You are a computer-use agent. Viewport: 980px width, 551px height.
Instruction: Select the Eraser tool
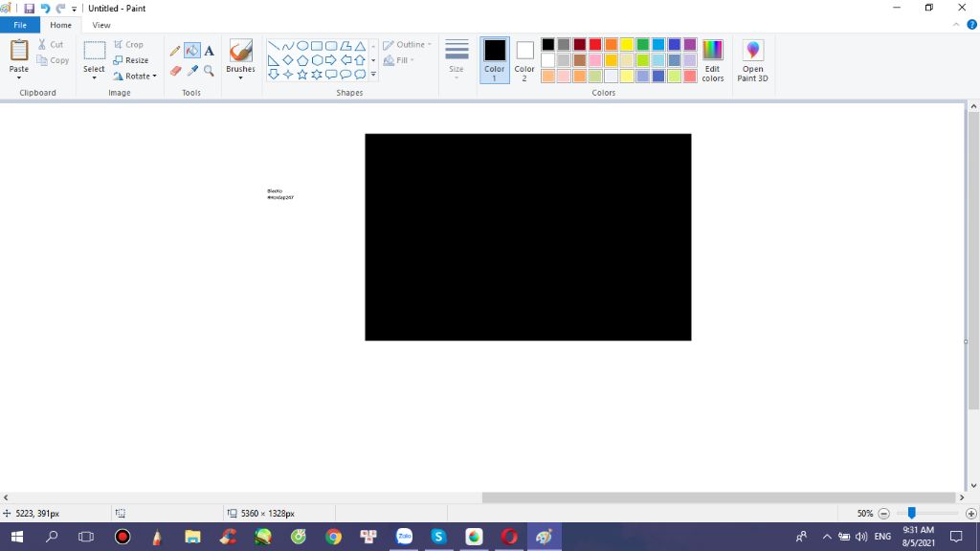[176, 71]
